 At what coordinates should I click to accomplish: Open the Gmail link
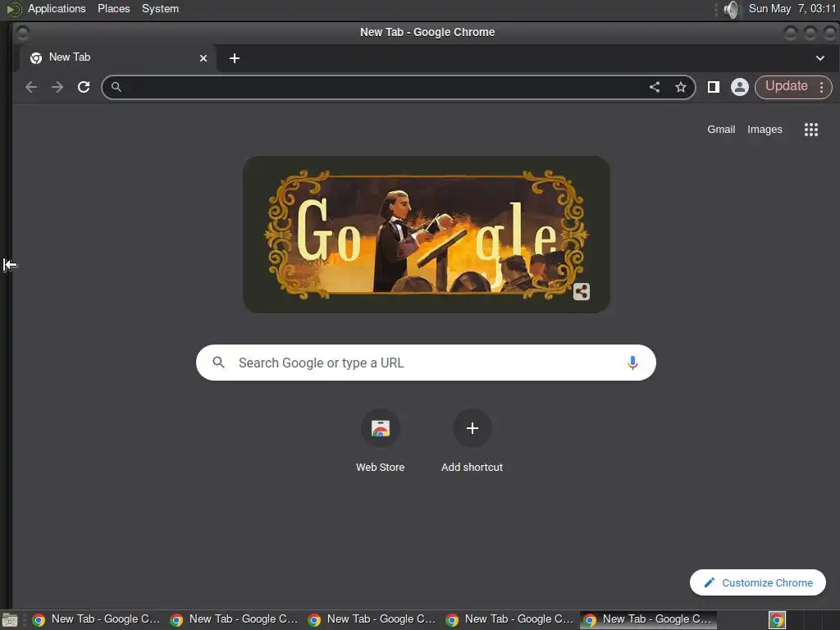[x=721, y=129]
